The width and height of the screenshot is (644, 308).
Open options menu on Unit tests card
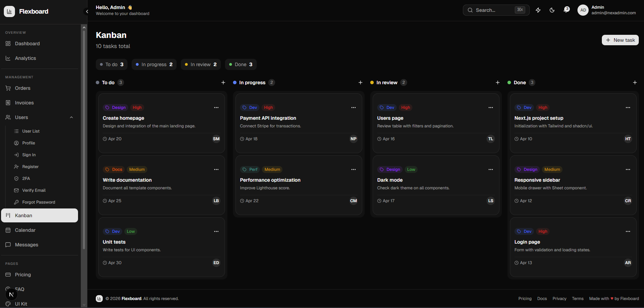(216, 231)
